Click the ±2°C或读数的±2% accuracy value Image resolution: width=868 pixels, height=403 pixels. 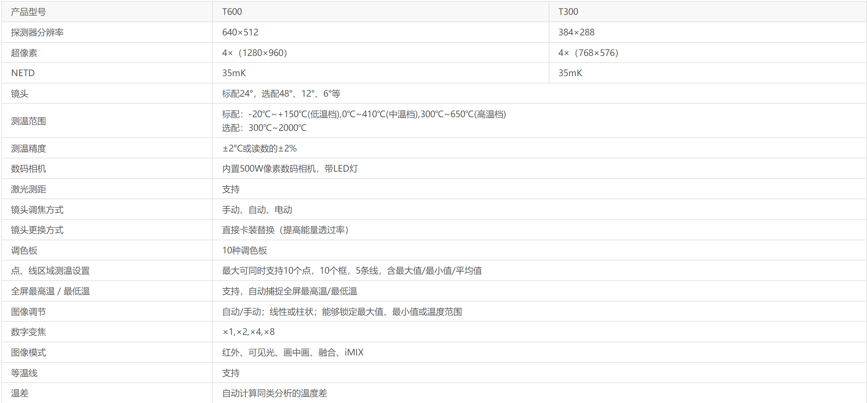pyautogui.click(x=259, y=148)
